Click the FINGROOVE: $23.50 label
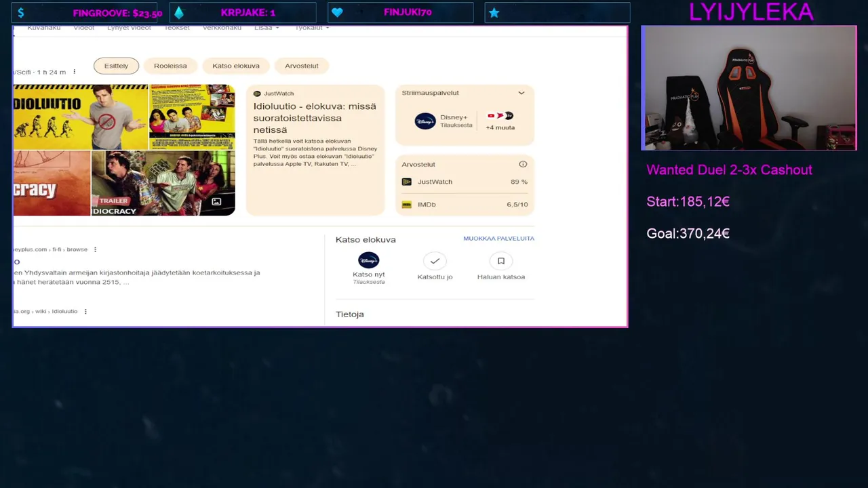This screenshot has width=868, height=488. [x=117, y=13]
